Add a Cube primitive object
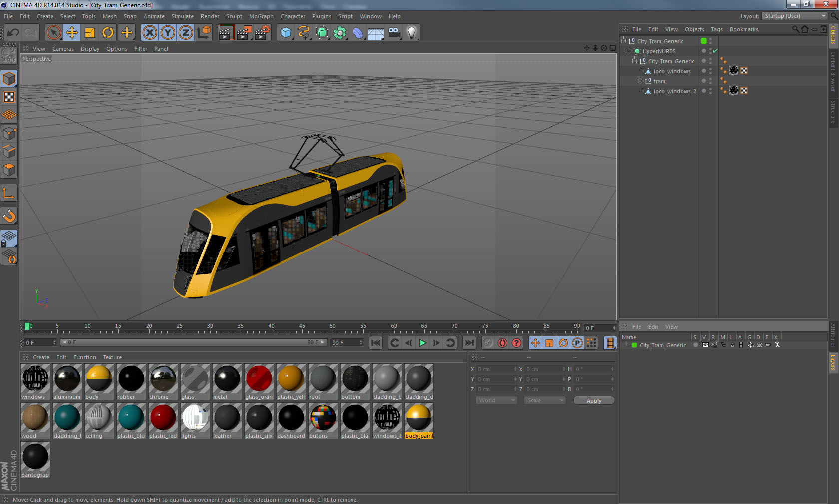This screenshot has width=839, height=504. click(x=286, y=33)
